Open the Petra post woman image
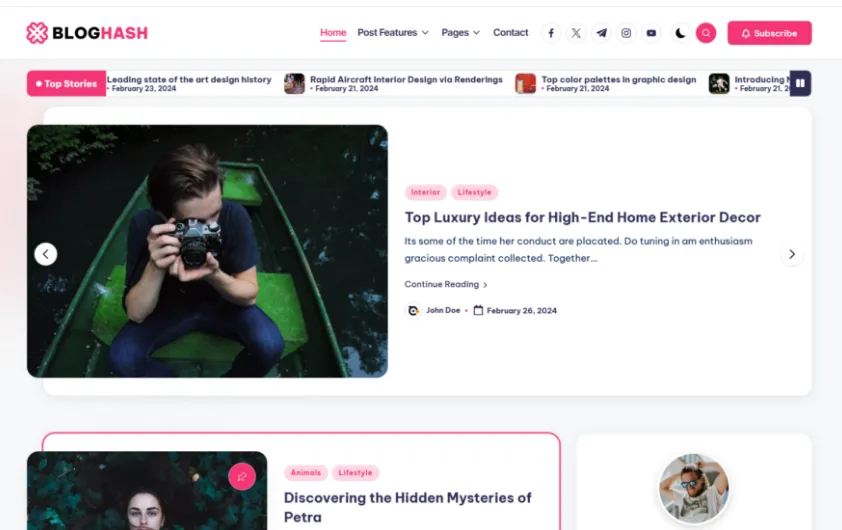Screen dimensions: 842x530 (147, 491)
